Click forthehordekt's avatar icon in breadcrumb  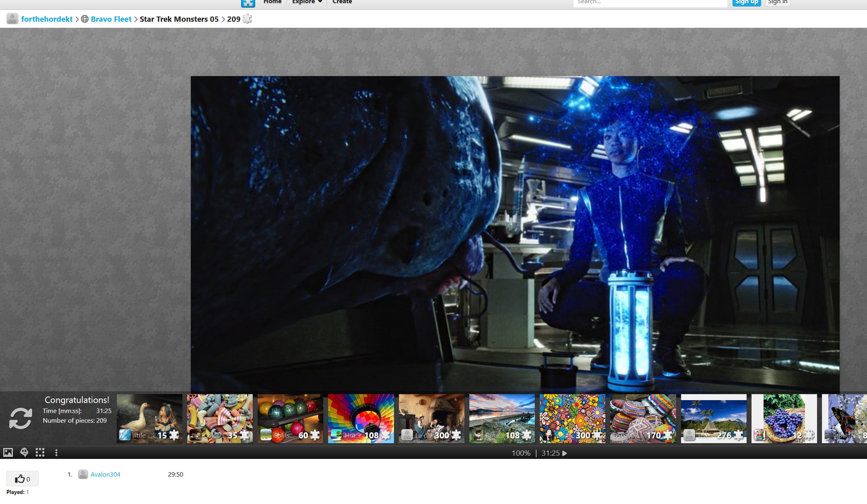coord(12,19)
